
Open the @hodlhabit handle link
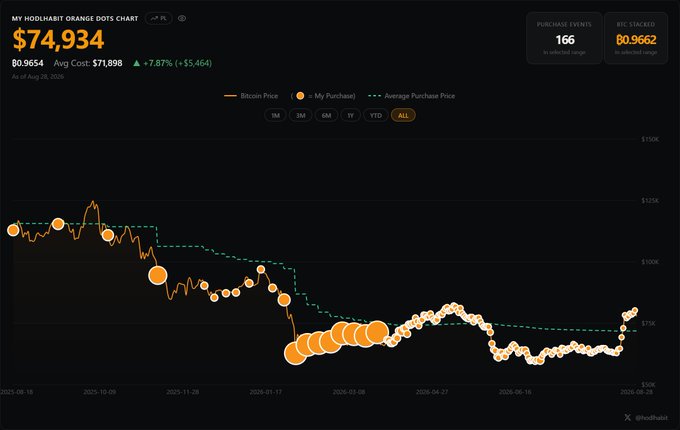click(x=651, y=418)
